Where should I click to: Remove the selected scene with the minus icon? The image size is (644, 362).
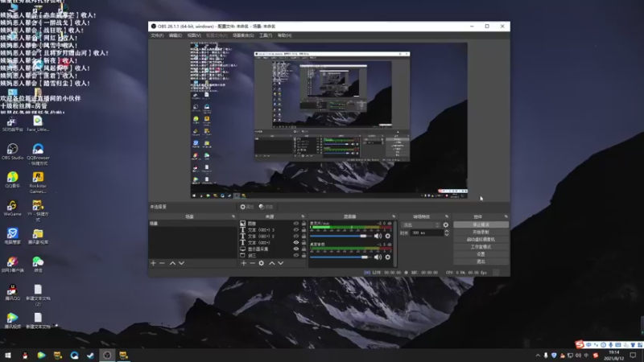(x=162, y=263)
